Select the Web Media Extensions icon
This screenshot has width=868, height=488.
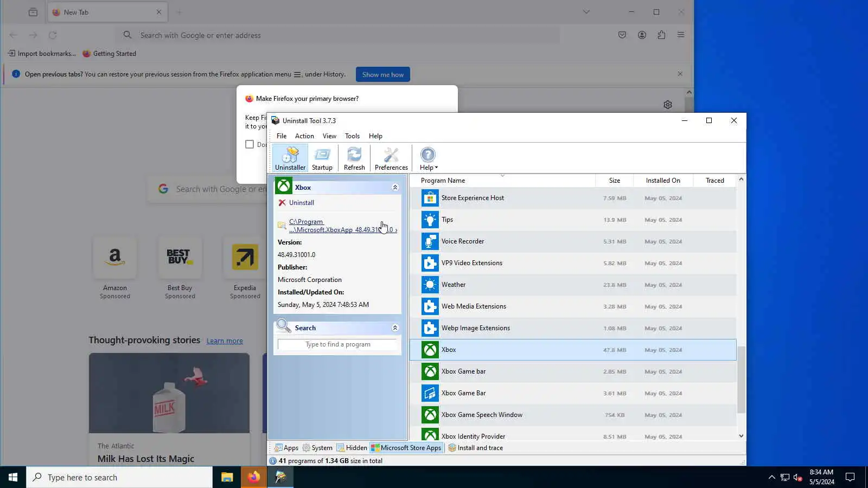430,306
